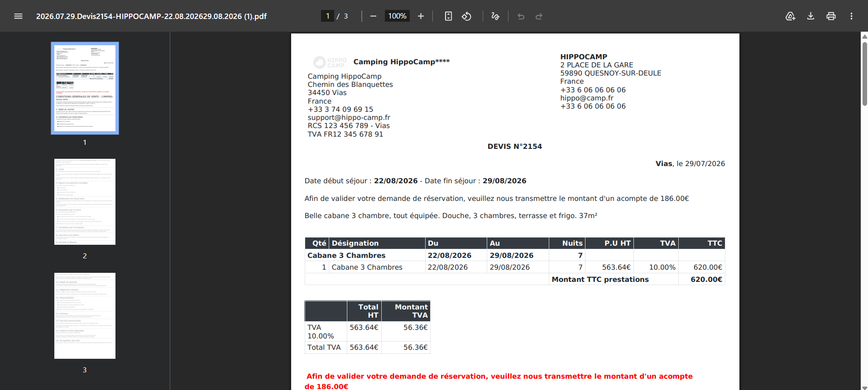Click the scrollbar down arrow
Screen dimensions: 868x390
tap(864, 387)
